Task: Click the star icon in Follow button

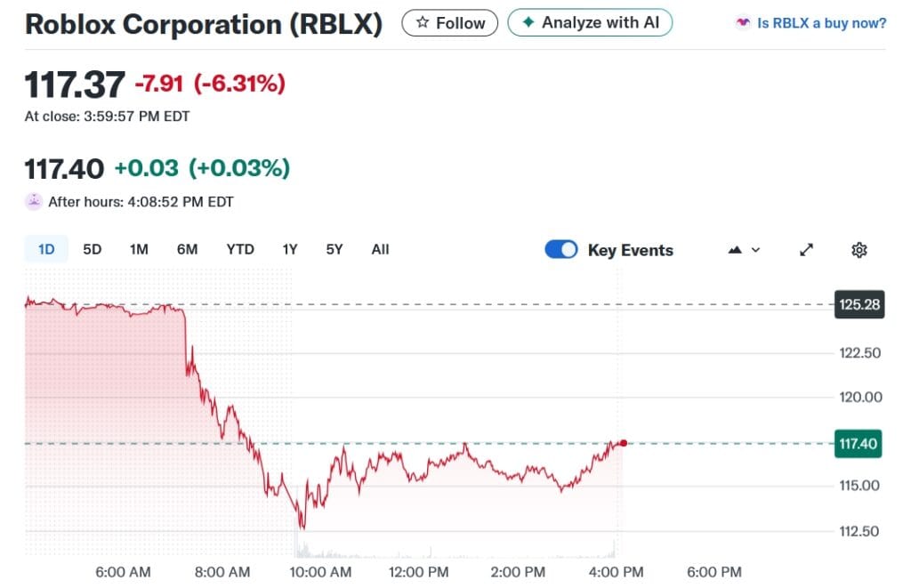Action: (x=423, y=22)
